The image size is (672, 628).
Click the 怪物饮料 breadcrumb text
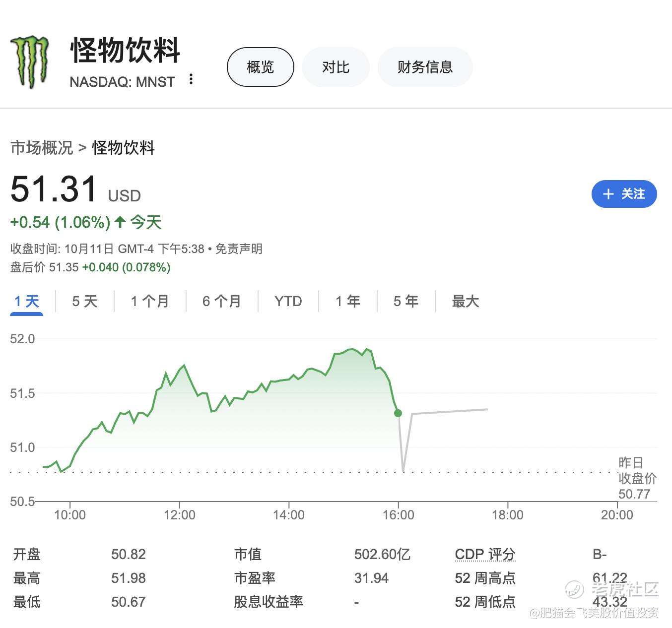(x=124, y=148)
